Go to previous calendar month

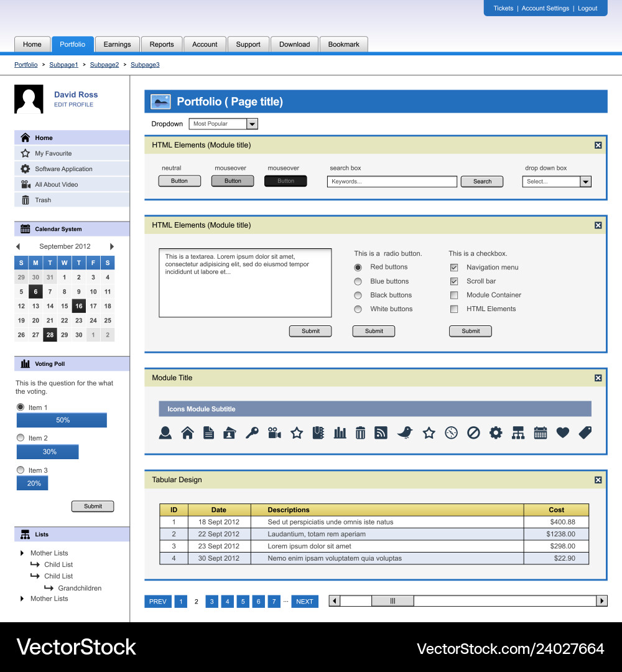tap(18, 246)
